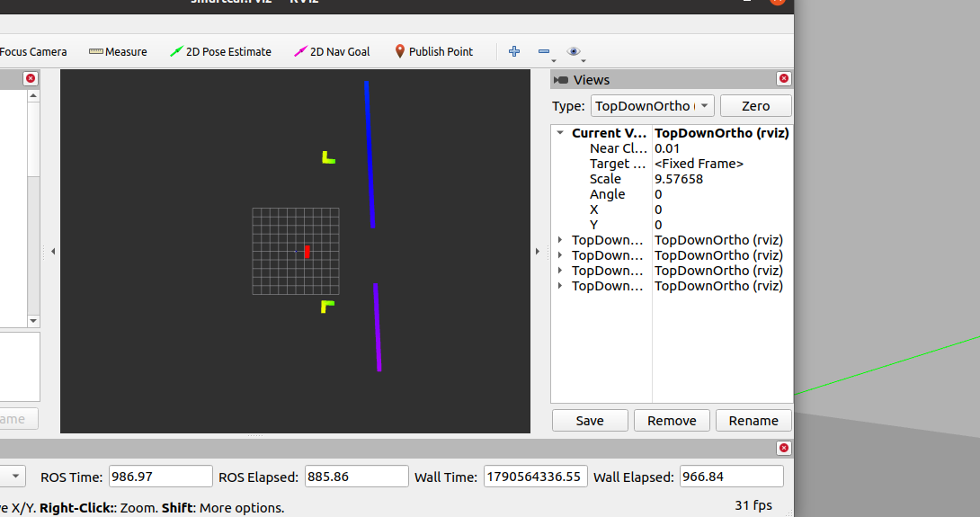The image size is (980, 517).
Task: Click the plus add-tool icon
Action: pos(514,51)
